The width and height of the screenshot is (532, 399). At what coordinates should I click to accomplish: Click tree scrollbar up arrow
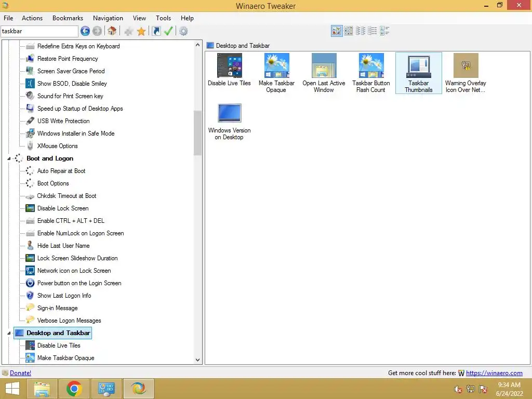(x=197, y=45)
